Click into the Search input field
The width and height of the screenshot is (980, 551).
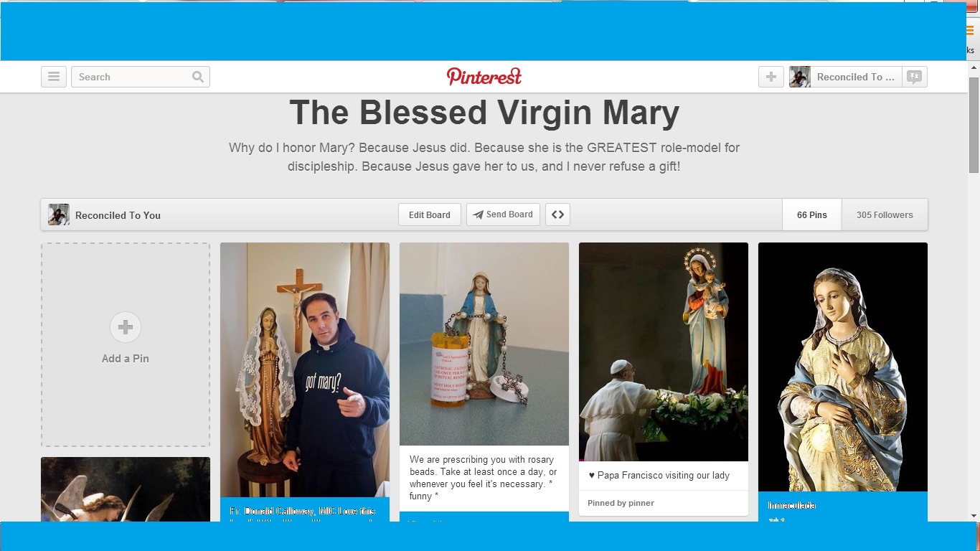point(133,77)
